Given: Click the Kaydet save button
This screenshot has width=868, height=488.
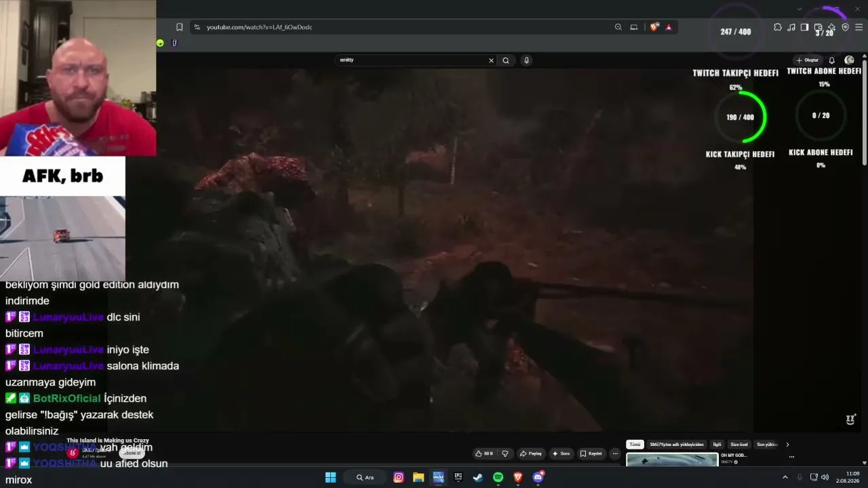Looking at the screenshot, I should click(592, 453).
